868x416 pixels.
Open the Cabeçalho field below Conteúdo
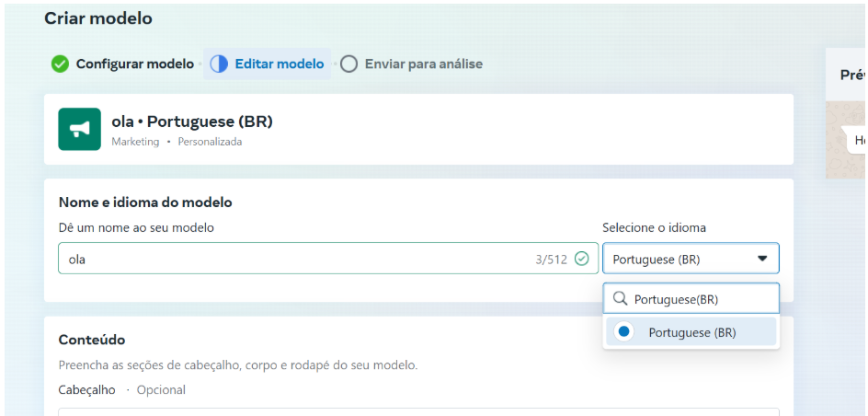click(x=418, y=411)
